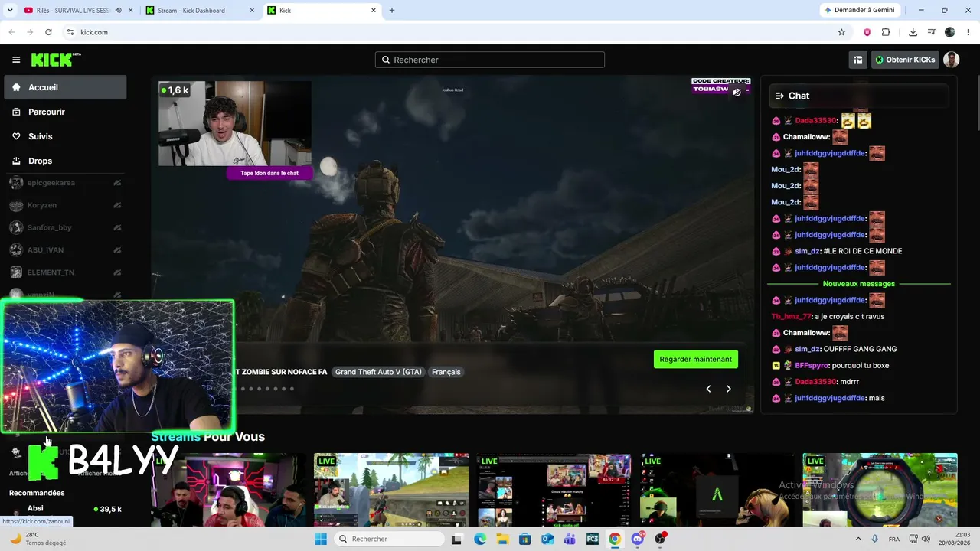The height and width of the screenshot is (551, 980).
Task: Go to previous featured stream
Action: pyautogui.click(x=708, y=389)
